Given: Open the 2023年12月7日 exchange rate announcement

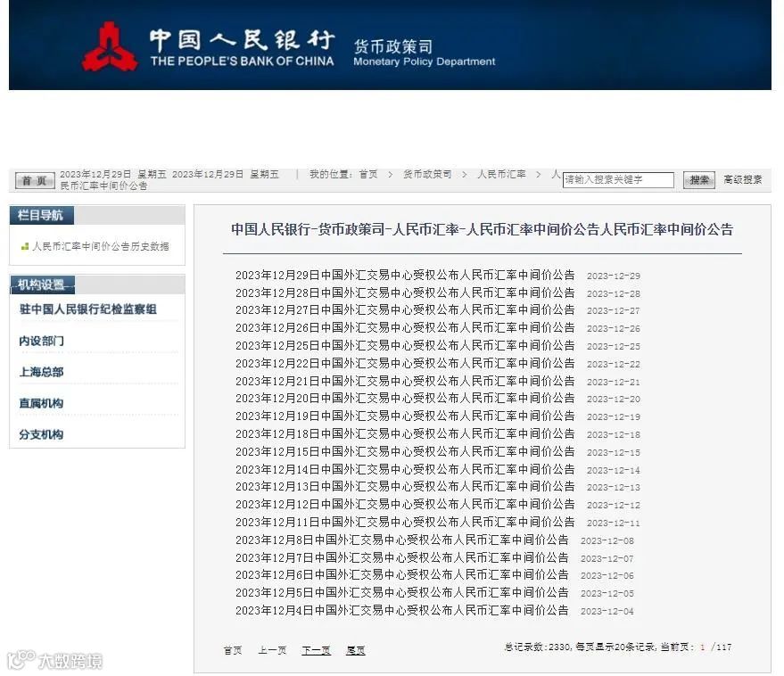Looking at the screenshot, I should click(x=402, y=557).
